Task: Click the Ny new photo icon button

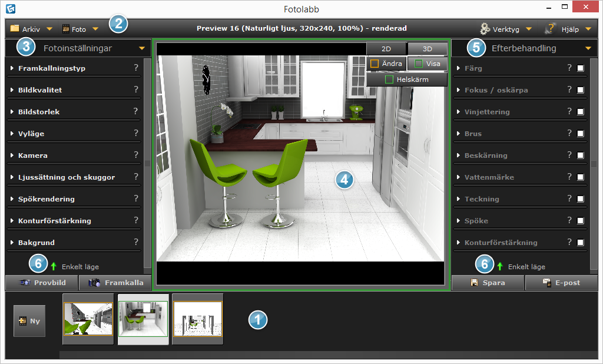Action: pyautogui.click(x=29, y=321)
